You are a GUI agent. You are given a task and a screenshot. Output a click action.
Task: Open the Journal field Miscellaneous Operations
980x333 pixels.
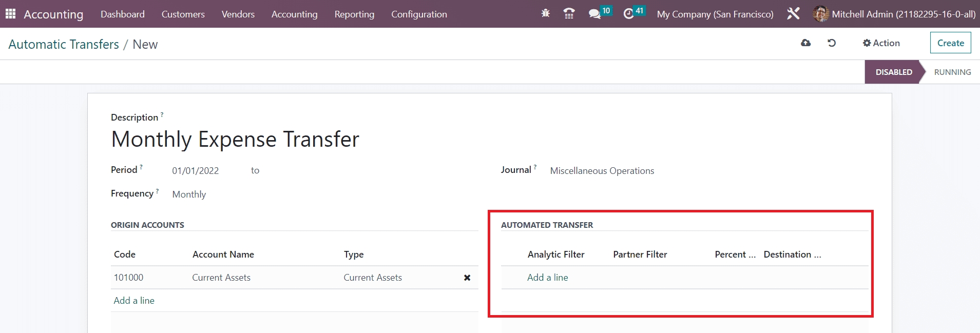point(602,171)
